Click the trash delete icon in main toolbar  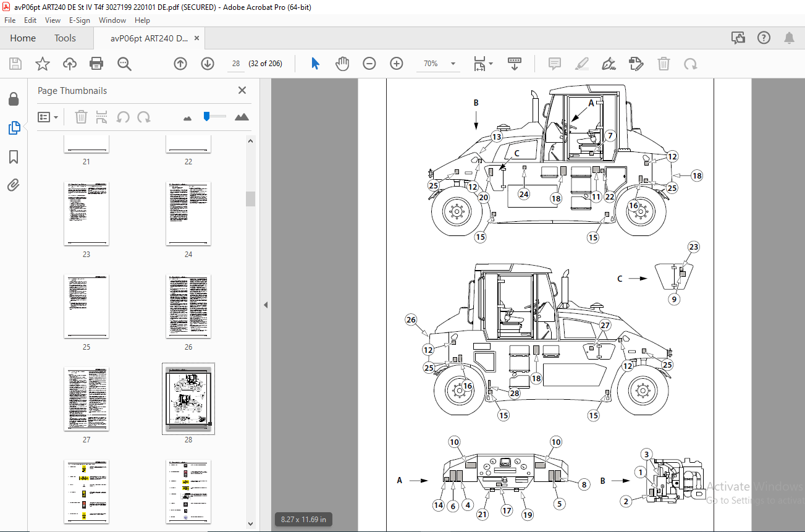click(664, 64)
